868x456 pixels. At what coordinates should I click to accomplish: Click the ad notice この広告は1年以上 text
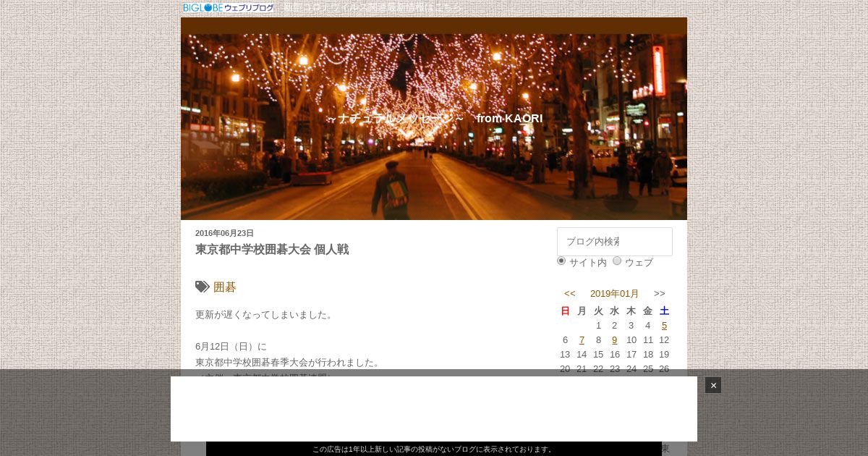[434, 449]
